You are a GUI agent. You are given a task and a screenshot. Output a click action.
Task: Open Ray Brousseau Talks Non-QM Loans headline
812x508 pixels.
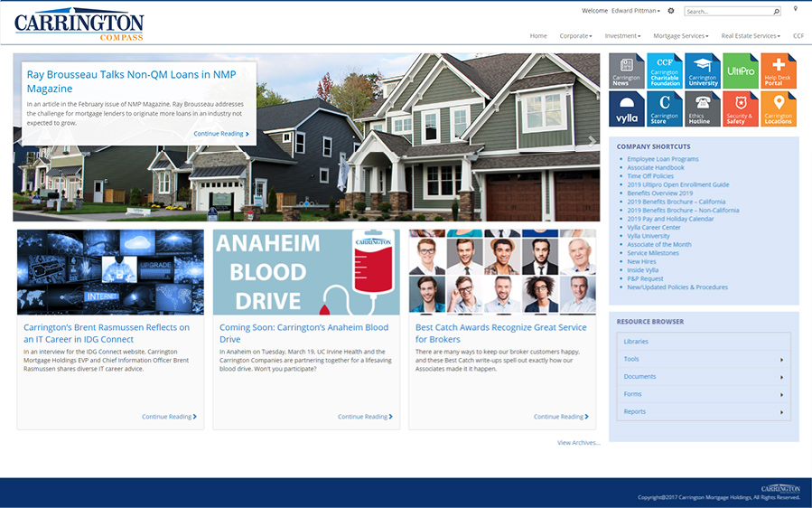click(132, 81)
